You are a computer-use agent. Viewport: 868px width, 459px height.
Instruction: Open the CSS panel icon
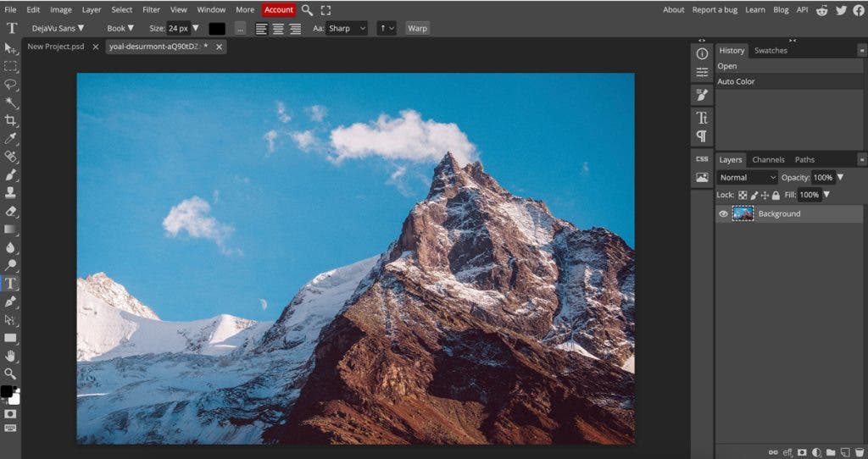702,158
